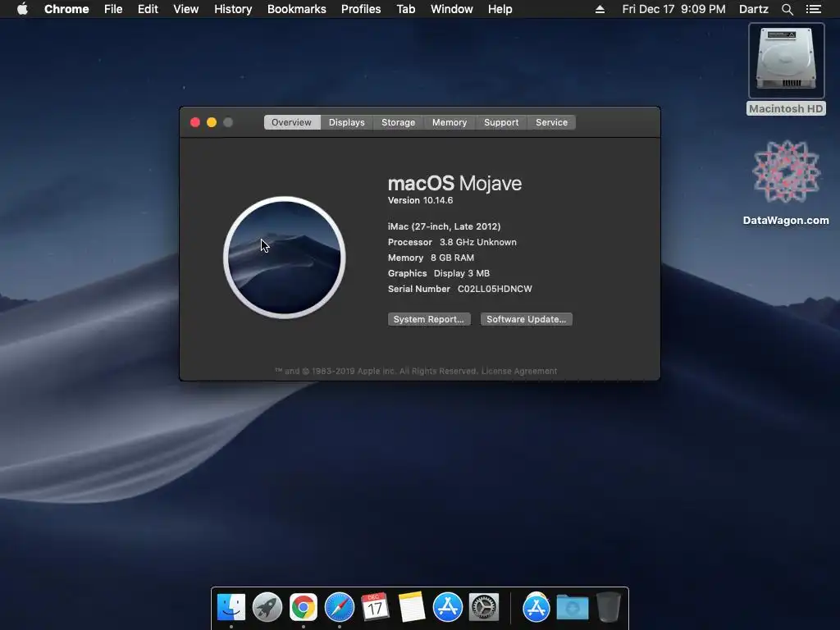Close the About This Mac window

point(195,122)
